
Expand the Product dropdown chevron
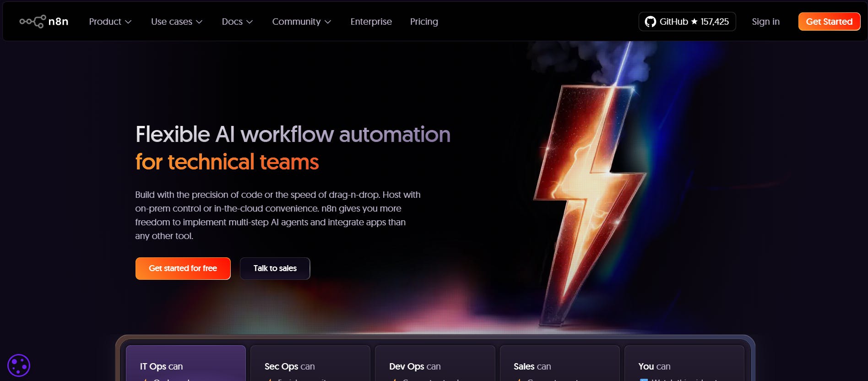pos(128,22)
